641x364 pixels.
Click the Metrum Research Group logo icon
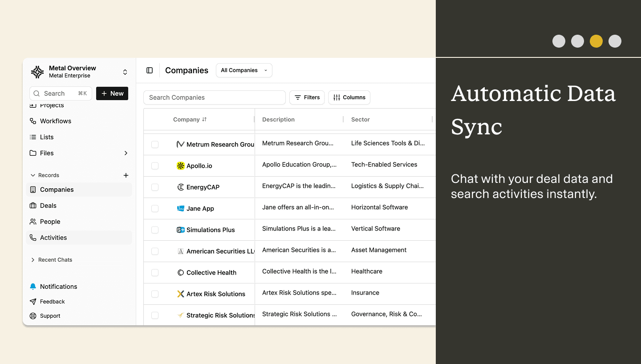point(180,144)
